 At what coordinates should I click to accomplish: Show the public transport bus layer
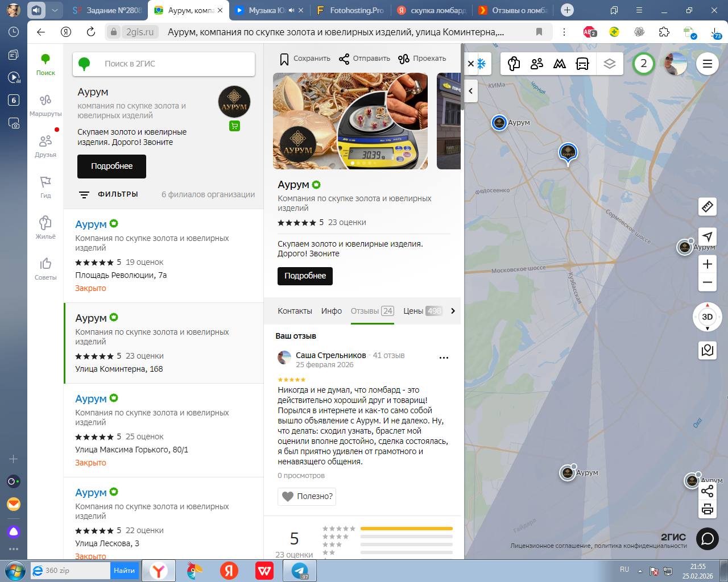(582, 64)
